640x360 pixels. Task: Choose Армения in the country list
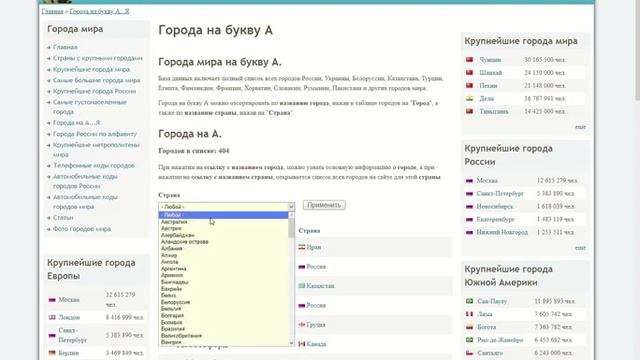[172, 275]
